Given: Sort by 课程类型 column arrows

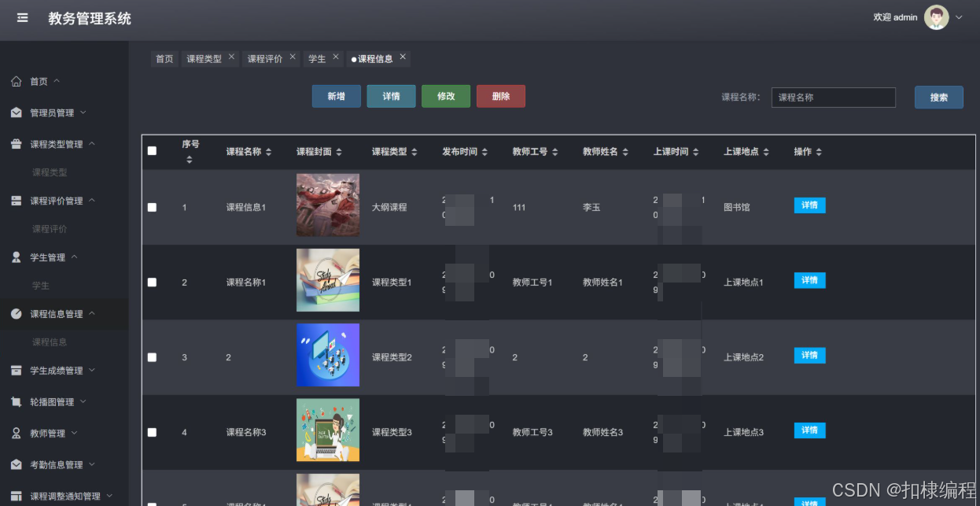Looking at the screenshot, I should (x=414, y=152).
